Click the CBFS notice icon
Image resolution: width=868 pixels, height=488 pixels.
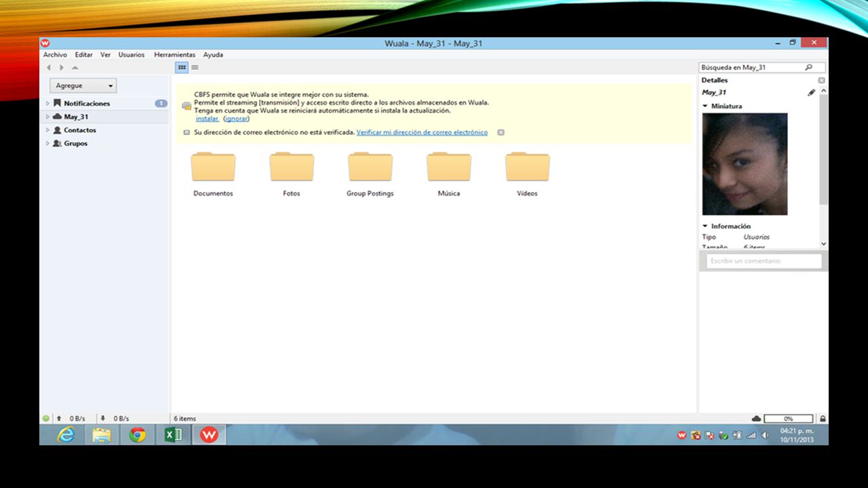pyautogui.click(x=186, y=106)
